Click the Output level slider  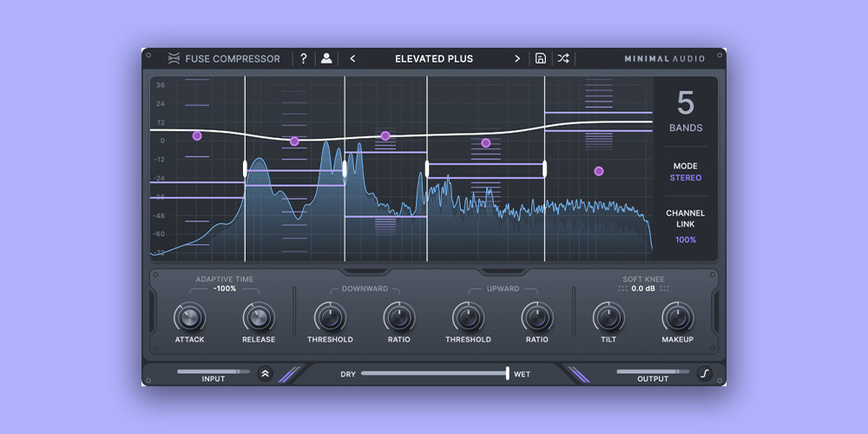pyautogui.click(x=654, y=372)
